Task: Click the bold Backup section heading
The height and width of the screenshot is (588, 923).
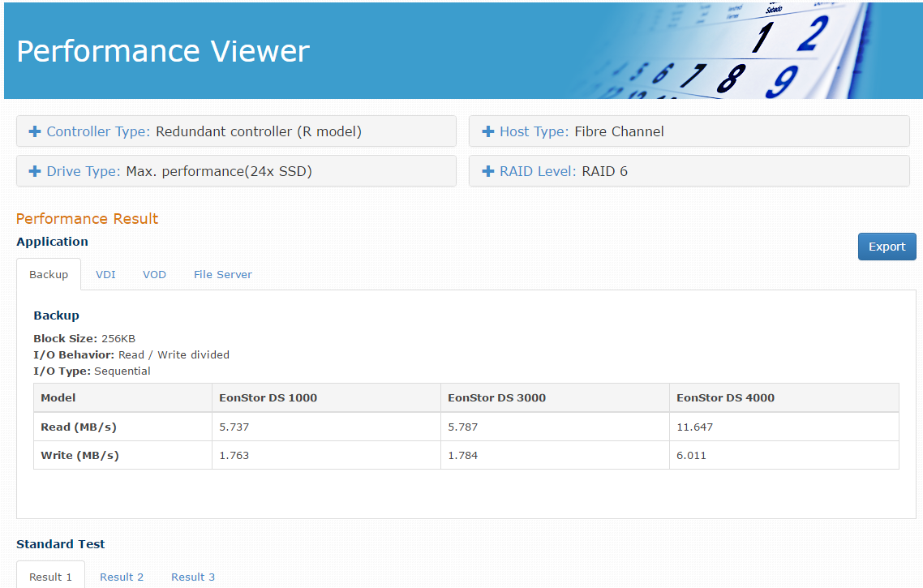Action: [56, 315]
